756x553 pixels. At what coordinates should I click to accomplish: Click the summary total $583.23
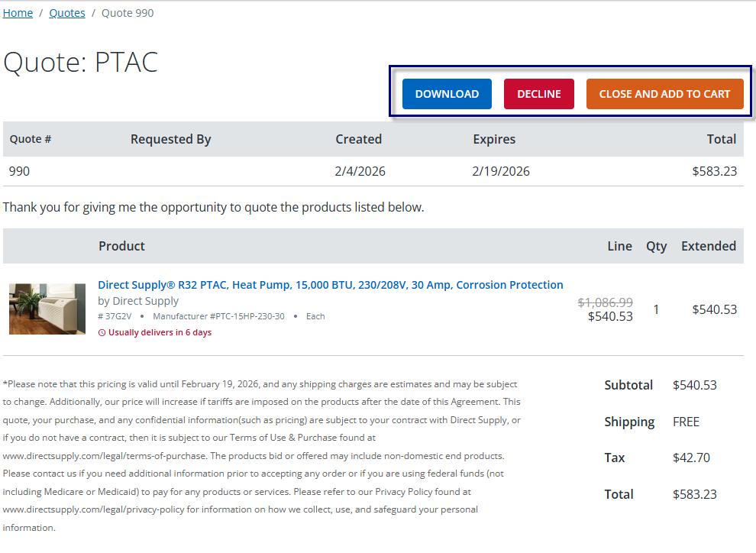(695, 495)
